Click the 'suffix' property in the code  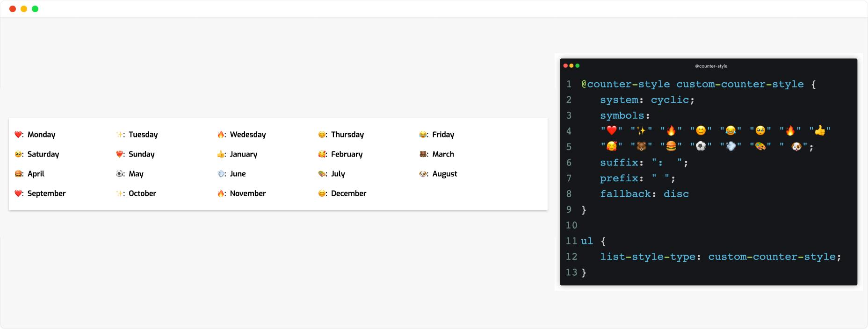(x=619, y=163)
